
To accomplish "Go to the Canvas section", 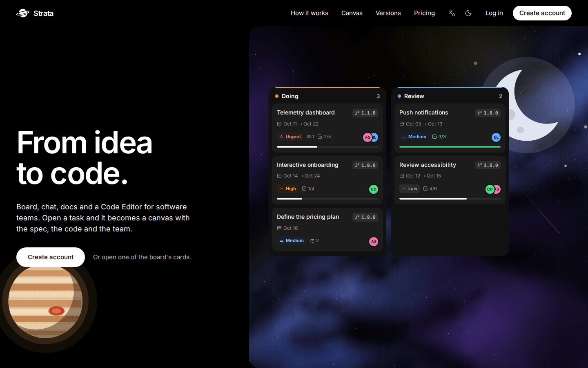I will (x=352, y=13).
